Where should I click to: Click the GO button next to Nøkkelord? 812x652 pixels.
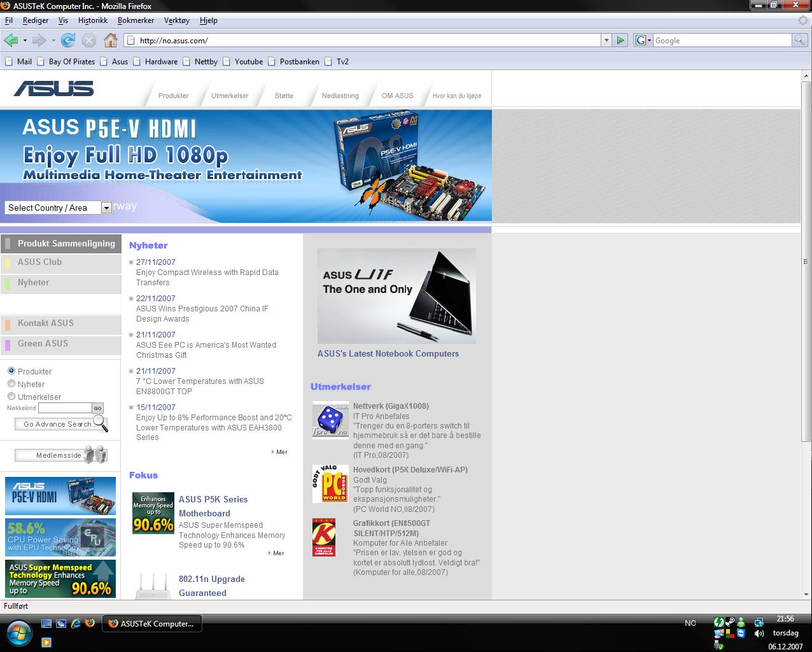[x=97, y=408]
